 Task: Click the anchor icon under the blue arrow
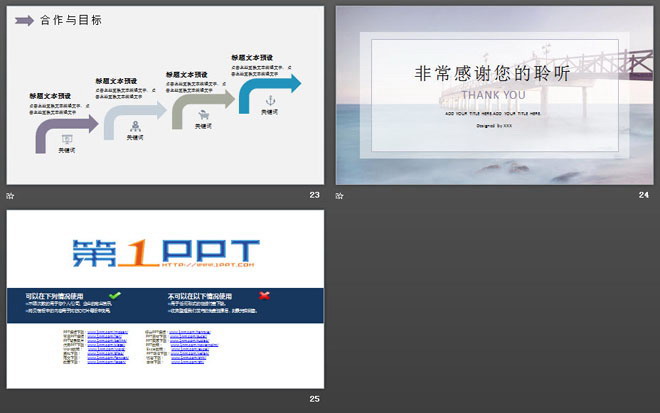(270, 100)
